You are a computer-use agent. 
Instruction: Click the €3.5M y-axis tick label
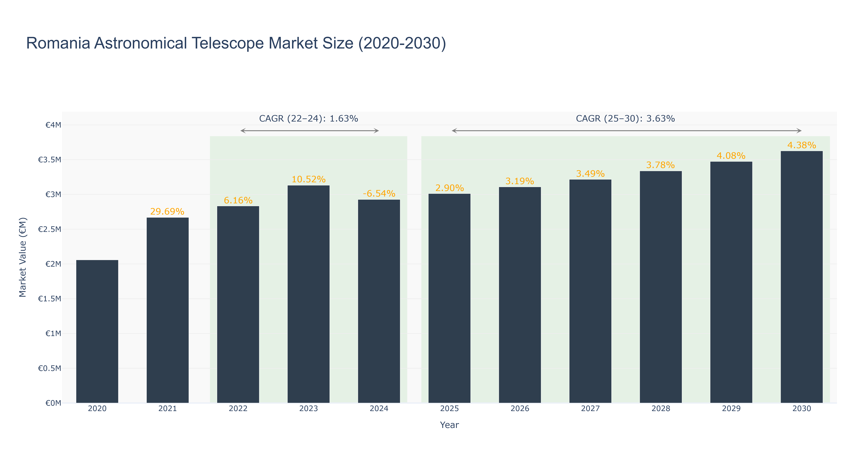click(50, 160)
